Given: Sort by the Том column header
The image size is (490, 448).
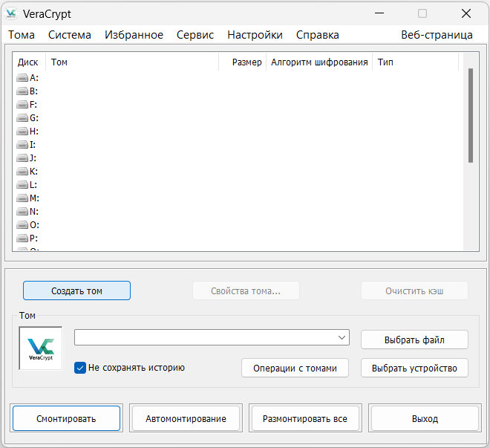Looking at the screenshot, I should click(x=132, y=62).
